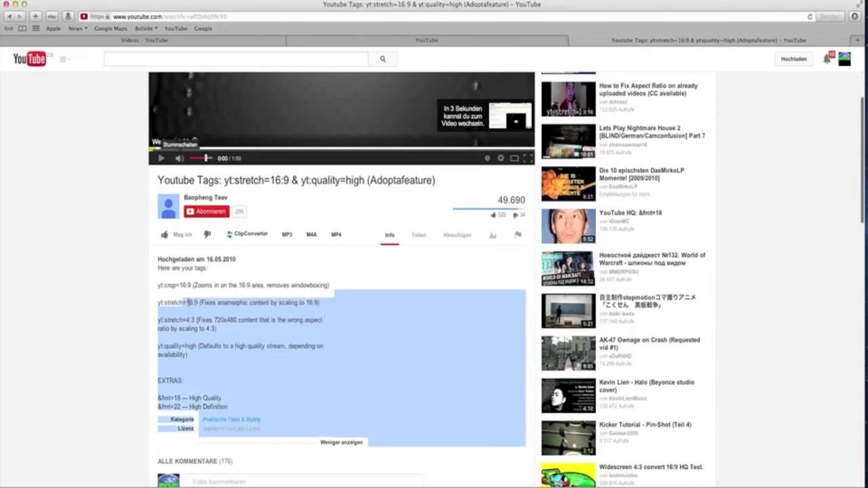
Task: Show Top Sites grid icon
Action: (35, 28)
